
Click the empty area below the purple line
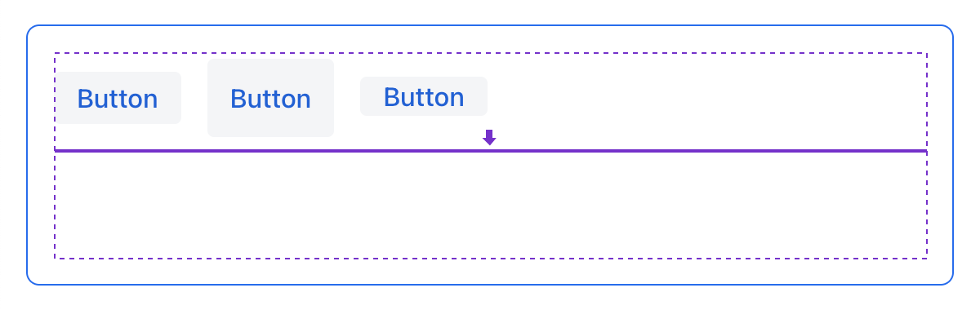[490, 205]
